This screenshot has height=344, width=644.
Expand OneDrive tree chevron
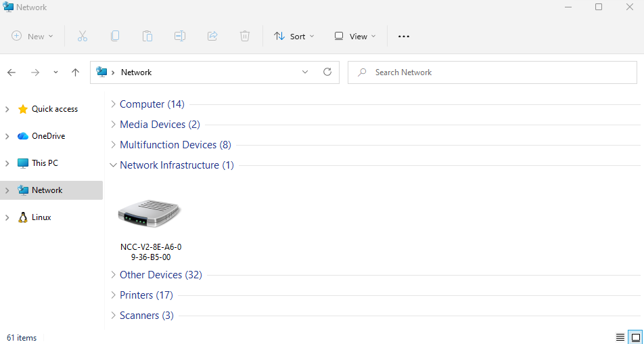(7, 136)
